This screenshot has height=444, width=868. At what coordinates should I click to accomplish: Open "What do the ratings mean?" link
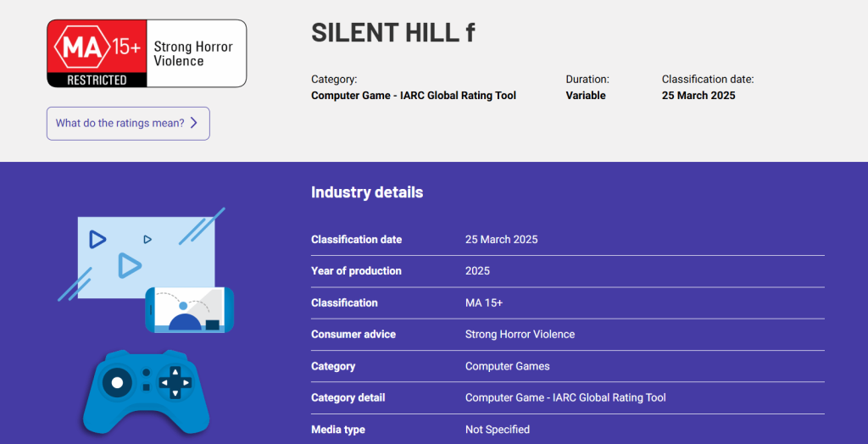120,123
